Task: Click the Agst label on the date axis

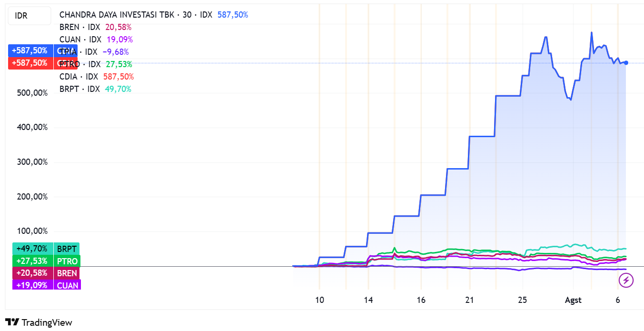Action: pos(573,300)
